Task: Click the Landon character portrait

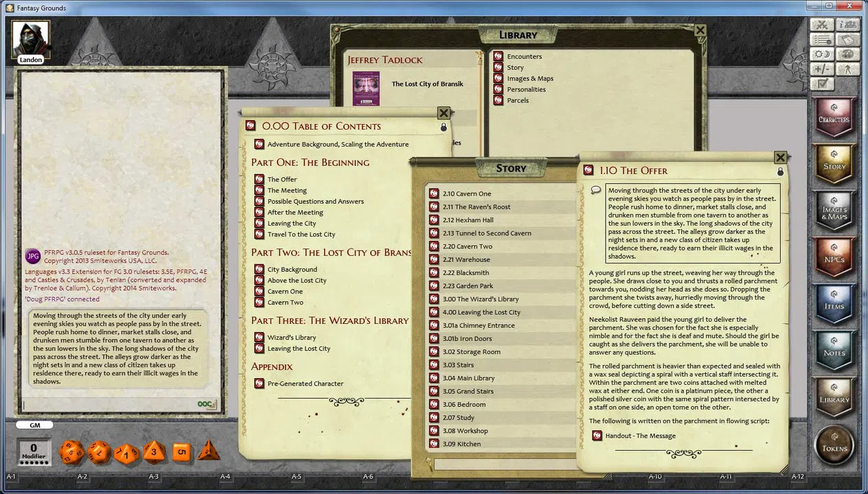Action: (x=31, y=39)
